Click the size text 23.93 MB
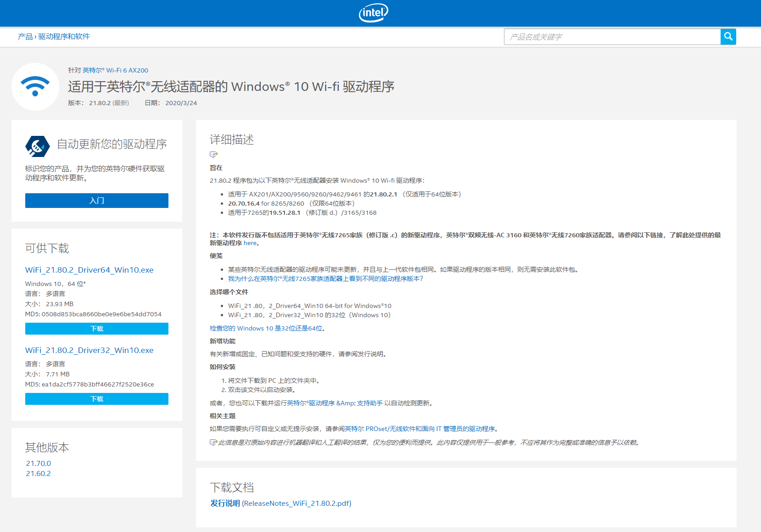Image resolution: width=761 pixels, height=532 pixels. (60, 304)
